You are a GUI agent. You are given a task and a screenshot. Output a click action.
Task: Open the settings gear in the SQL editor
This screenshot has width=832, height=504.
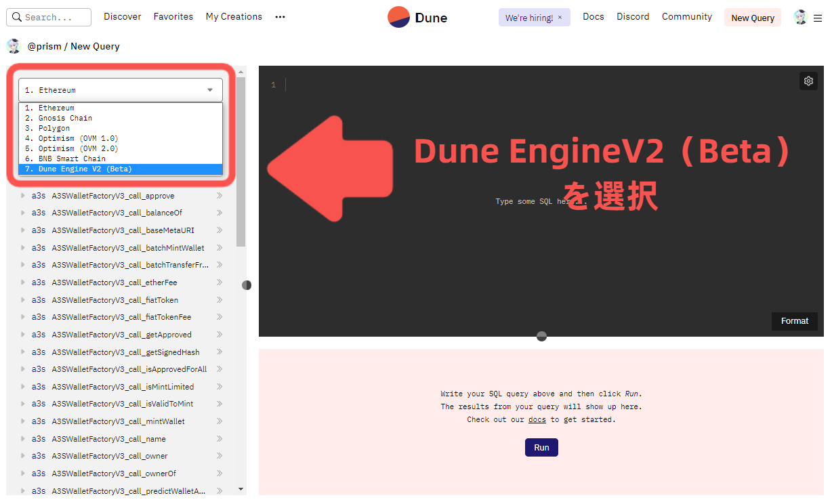(x=808, y=81)
